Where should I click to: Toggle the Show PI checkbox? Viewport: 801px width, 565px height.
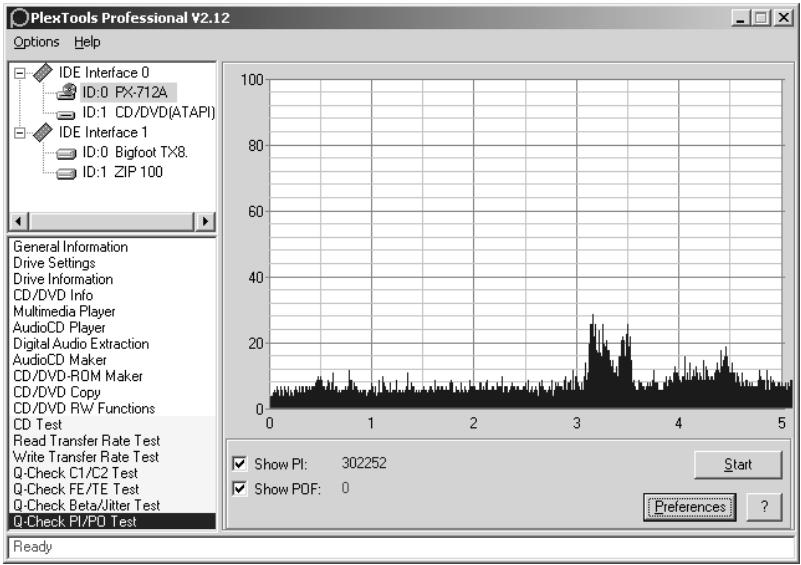click(x=239, y=463)
